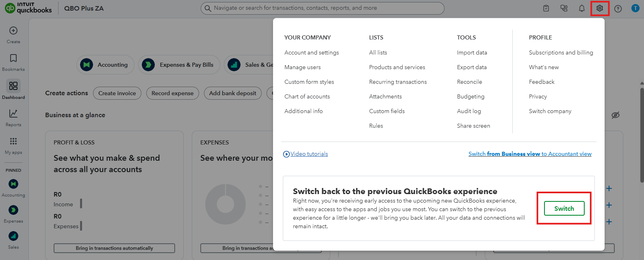Open the tasks clipboard icon in header
Viewport: 644px width, 260px height.
point(546,8)
